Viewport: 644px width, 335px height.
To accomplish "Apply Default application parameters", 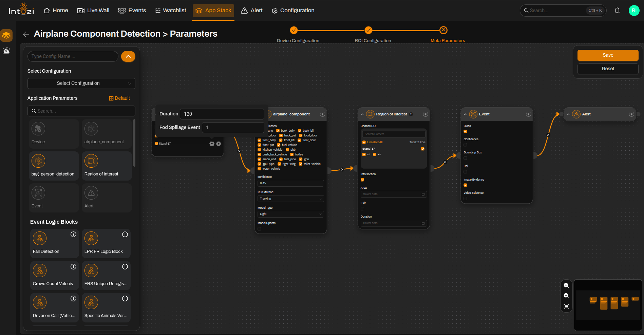I will (x=119, y=98).
